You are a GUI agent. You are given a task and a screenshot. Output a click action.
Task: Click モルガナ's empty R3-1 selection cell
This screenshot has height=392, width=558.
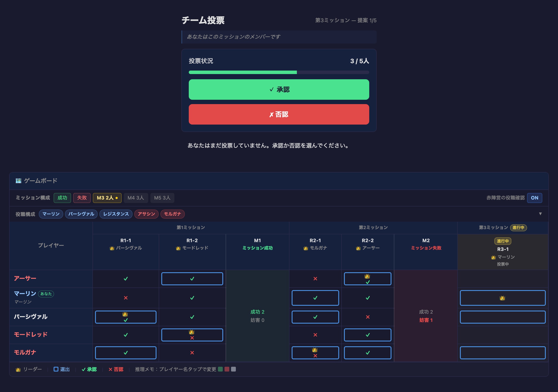503,353
